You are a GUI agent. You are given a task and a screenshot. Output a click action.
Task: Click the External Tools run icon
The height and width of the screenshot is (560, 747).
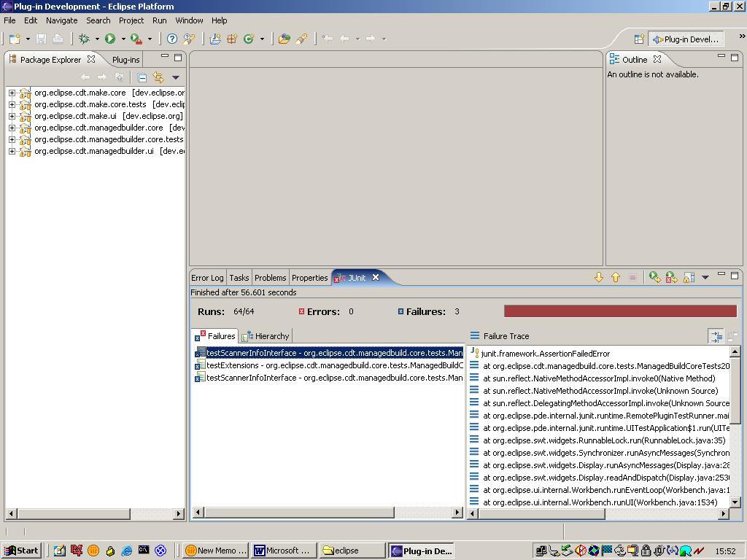click(136, 39)
